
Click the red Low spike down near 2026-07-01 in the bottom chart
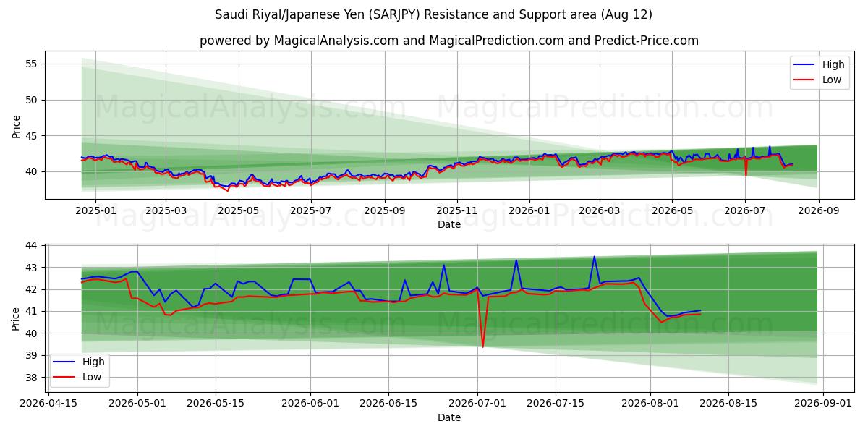click(482, 346)
